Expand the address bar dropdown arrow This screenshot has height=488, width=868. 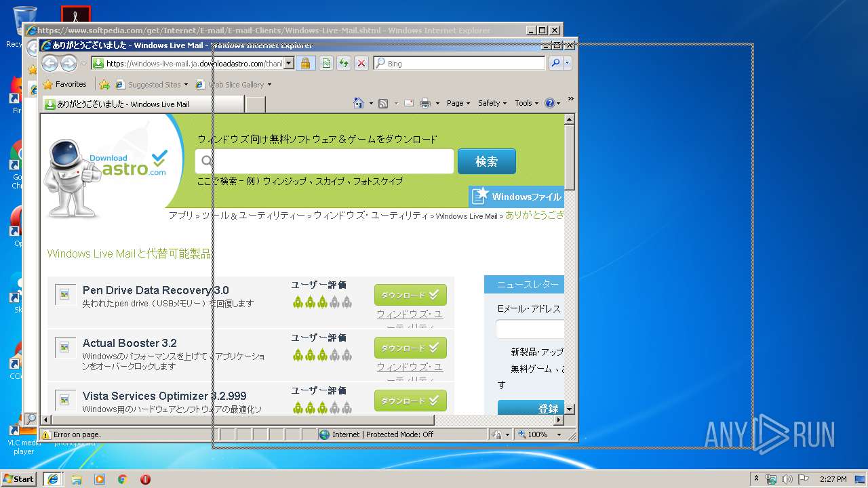click(288, 63)
